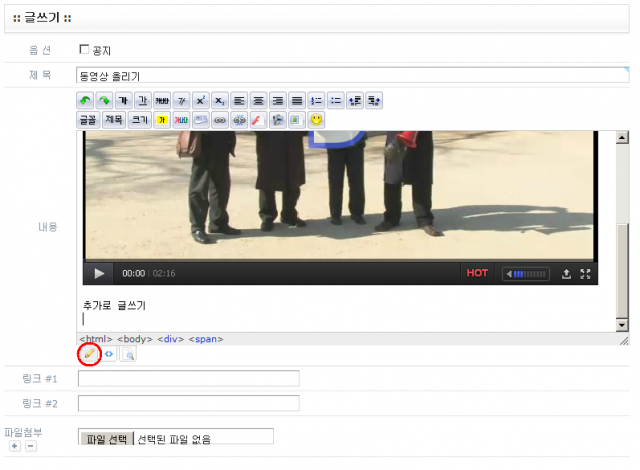Viewport: 640px width, 470px height.
Task: Toggle fullscreen on the video player
Action: point(586,273)
